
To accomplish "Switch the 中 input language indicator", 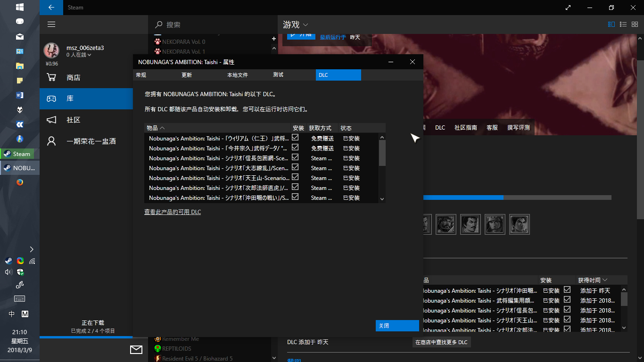I will click(12, 314).
